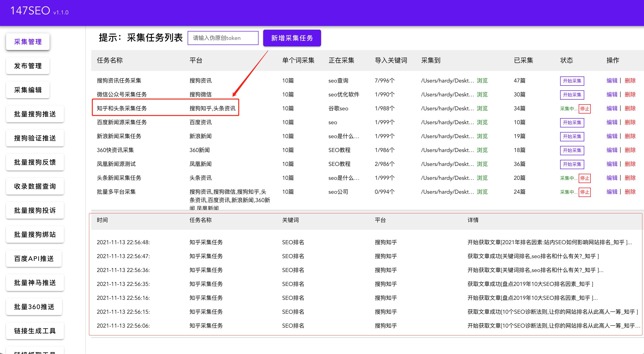This screenshot has height=354, width=644.
Task: Open 批量搜狗反馈 in the sidebar
Action: point(35,162)
